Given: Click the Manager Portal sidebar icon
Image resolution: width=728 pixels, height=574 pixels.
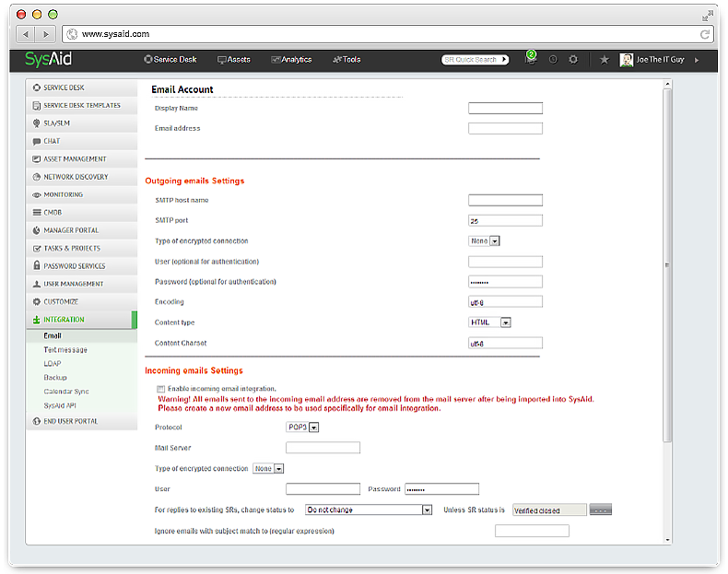Looking at the screenshot, I should tap(37, 230).
